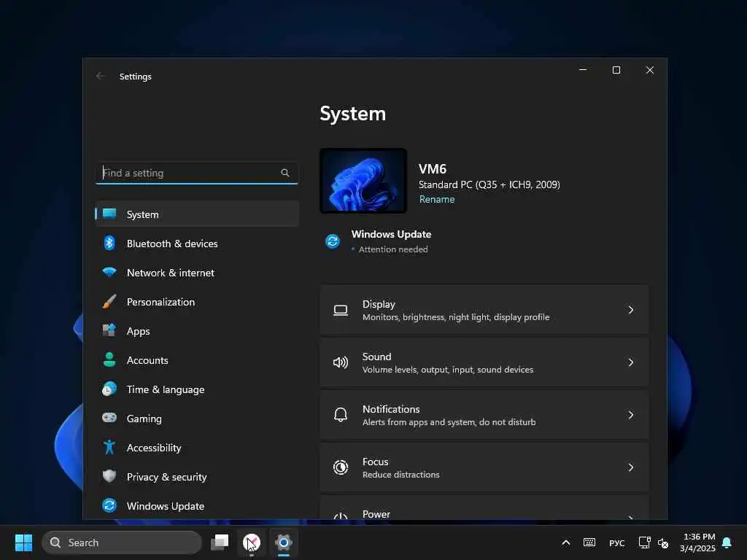Click the search magnifier in Find a setting
747x560 pixels.
[x=285, y=172]
